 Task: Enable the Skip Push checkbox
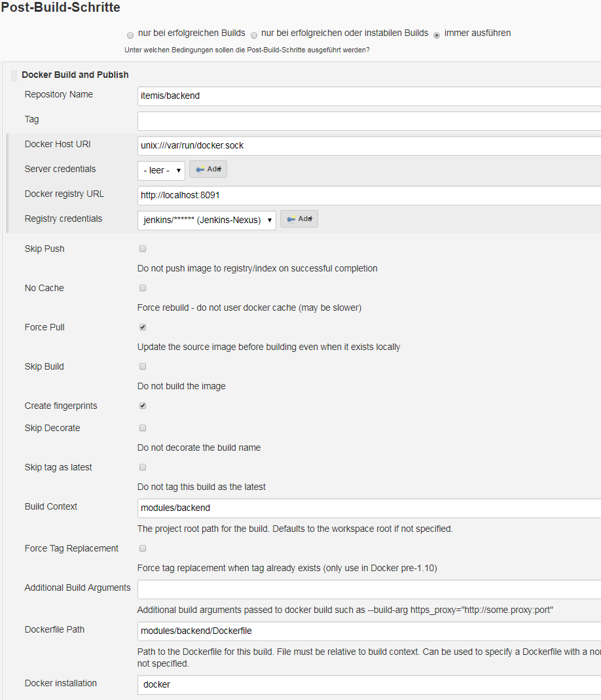coord(142,249)
